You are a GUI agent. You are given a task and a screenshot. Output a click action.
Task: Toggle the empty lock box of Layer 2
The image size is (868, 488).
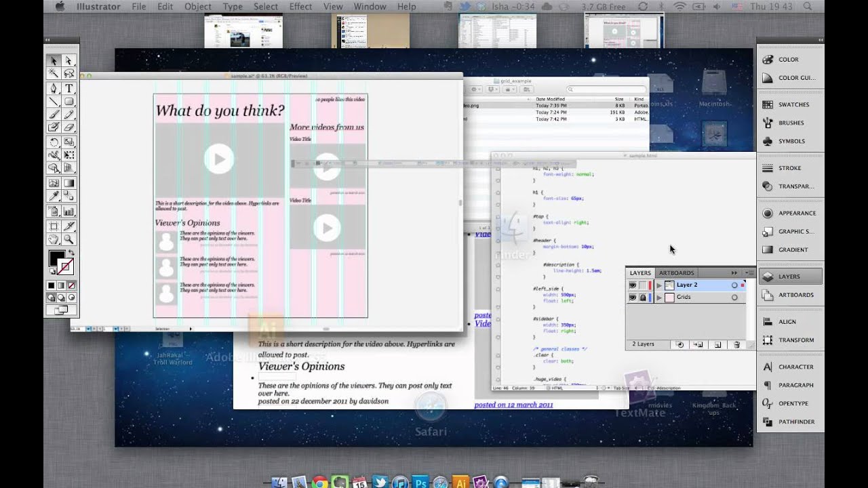click(643, 285)
